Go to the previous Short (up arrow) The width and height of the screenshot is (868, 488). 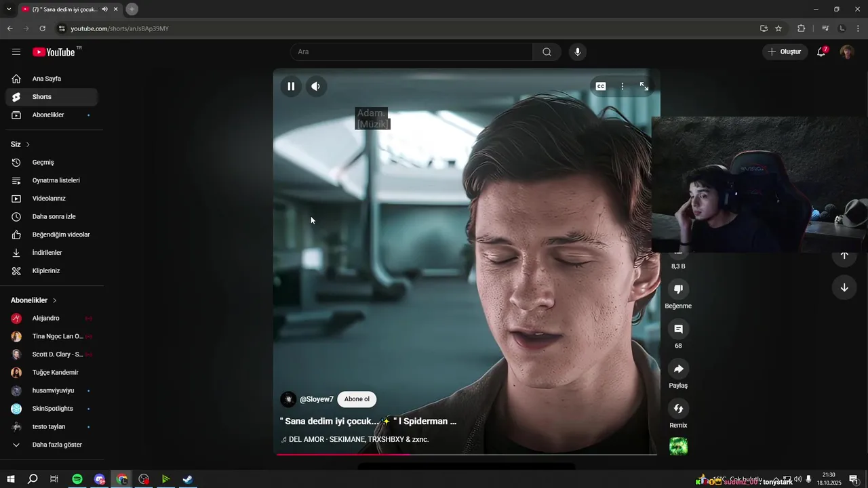[x=844, y=256]
